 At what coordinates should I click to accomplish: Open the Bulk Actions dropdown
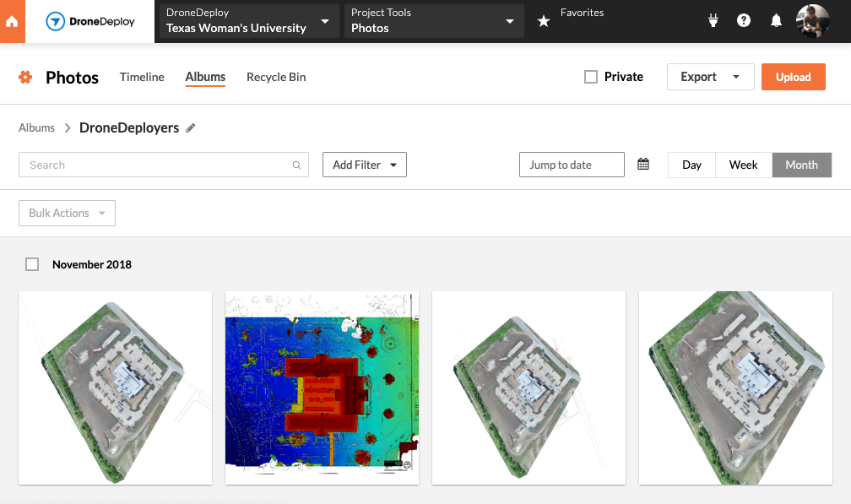(68, 214)
